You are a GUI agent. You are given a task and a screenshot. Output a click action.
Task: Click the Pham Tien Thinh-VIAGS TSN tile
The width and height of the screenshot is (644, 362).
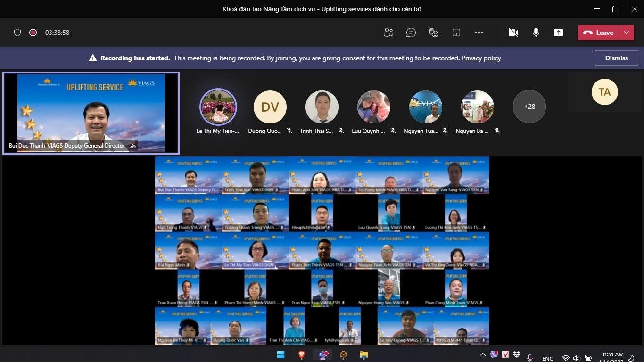[322, 251]
